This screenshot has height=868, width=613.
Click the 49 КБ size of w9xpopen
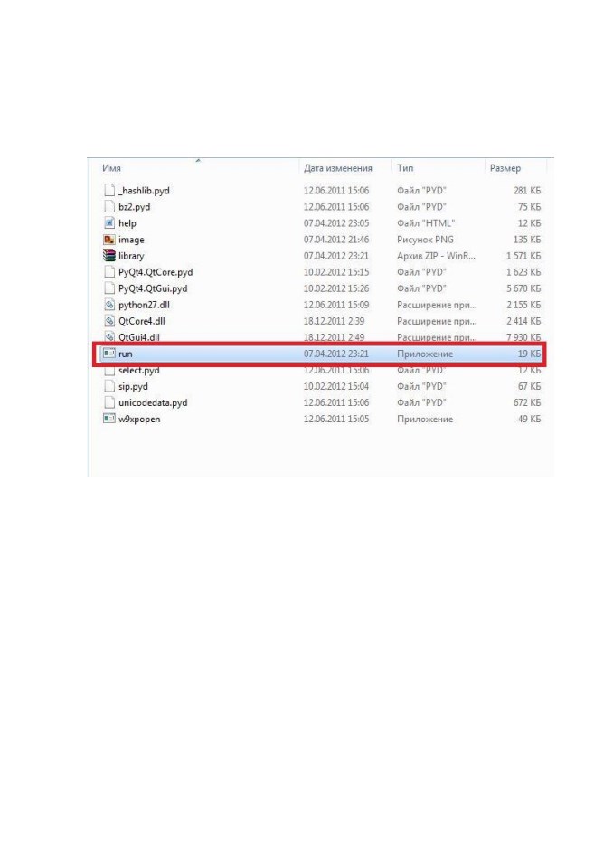click(530, 419)
